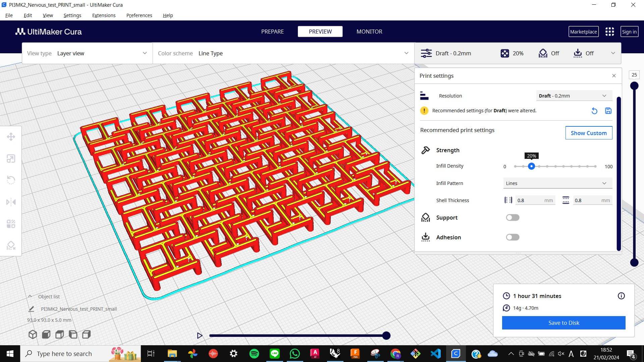
Task: Switch to the PREVIEW stage
Action: 320,32
